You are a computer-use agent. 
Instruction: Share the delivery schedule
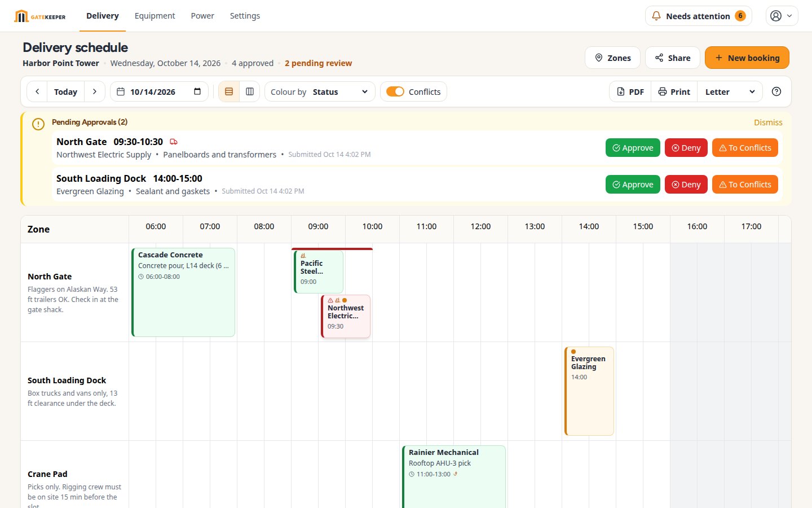tap(672, 58)
